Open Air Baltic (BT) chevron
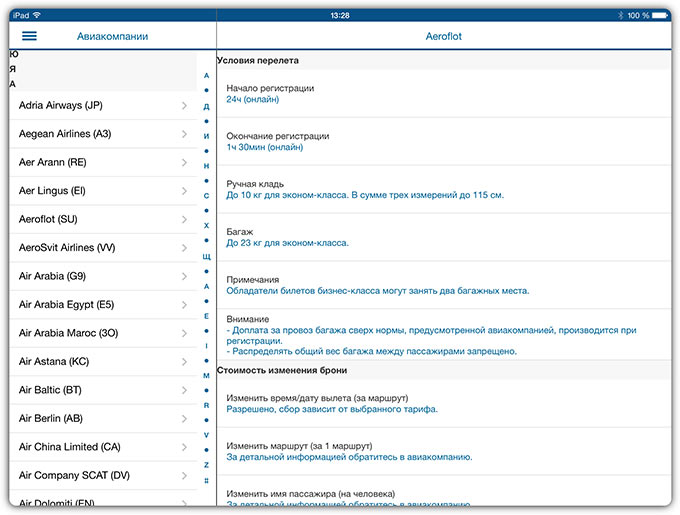Screen dimensions: 680x515 click(184, 390)
